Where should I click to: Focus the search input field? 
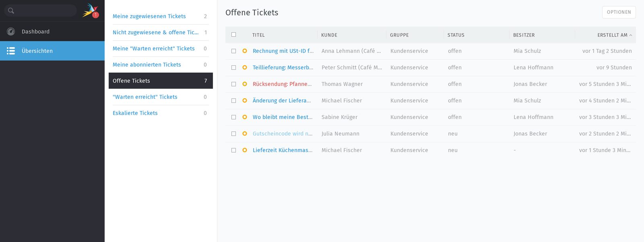[40, 11]
